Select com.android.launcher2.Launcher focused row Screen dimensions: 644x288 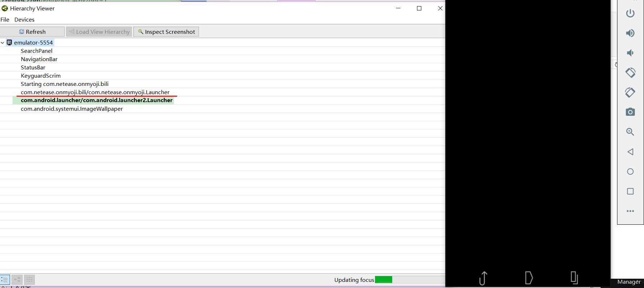tap(97, 100)
